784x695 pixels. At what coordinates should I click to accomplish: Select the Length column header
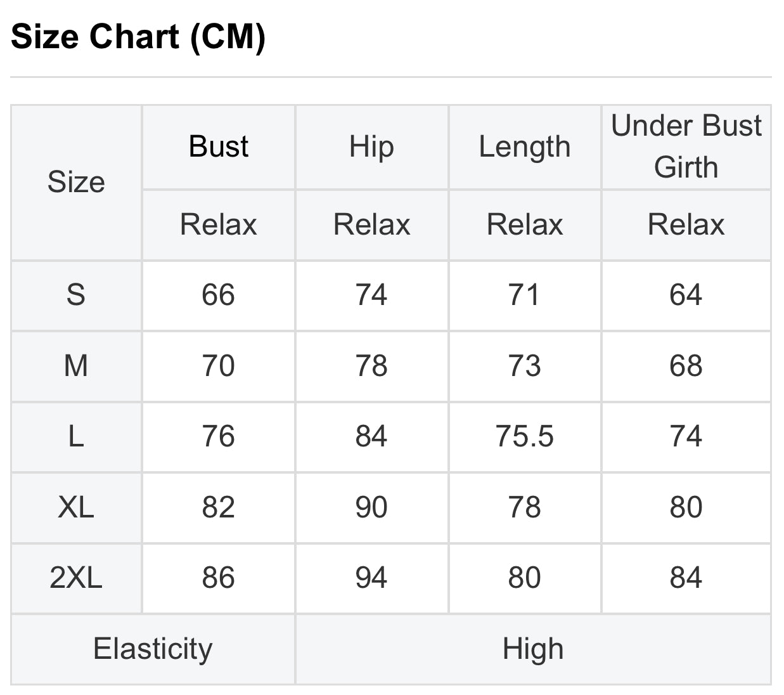pos(524,146)
